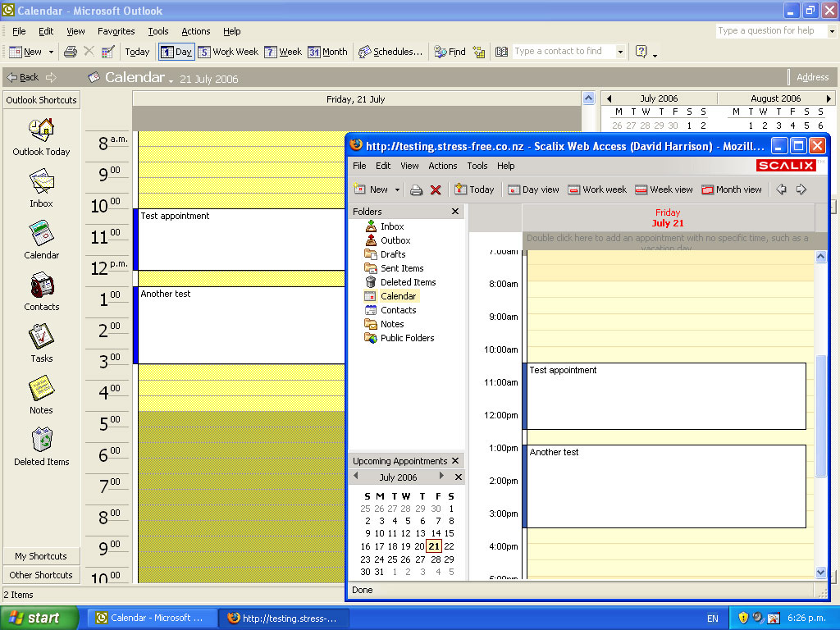The width and height of the screenshot is (840, 630).
Task: Open Scalix Help menu
Action: coord(505,166)
